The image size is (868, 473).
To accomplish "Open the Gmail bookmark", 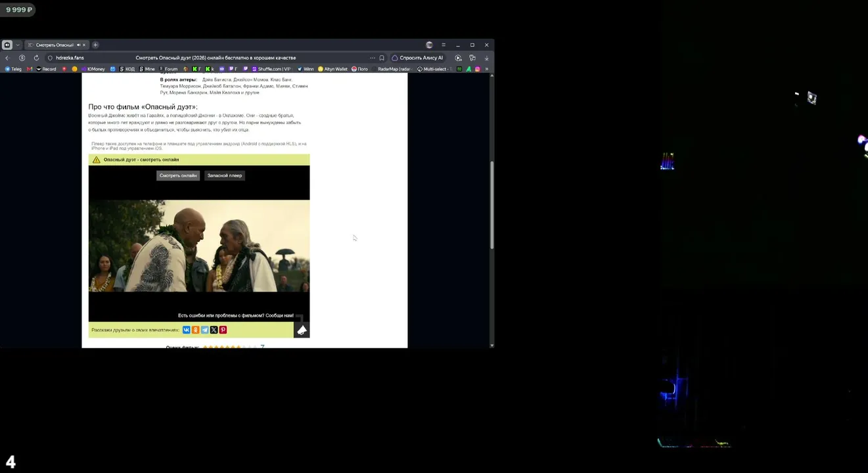I will coord(30,69).
